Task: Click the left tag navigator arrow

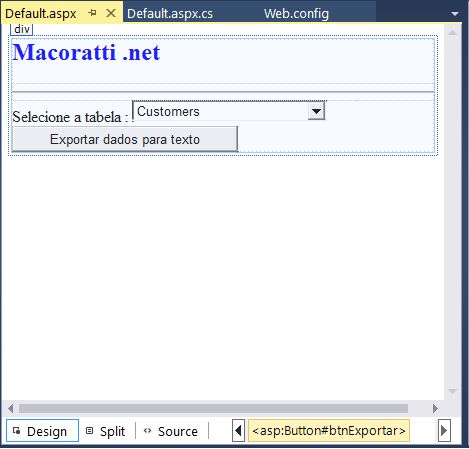Action: click(x=238, y=431)
